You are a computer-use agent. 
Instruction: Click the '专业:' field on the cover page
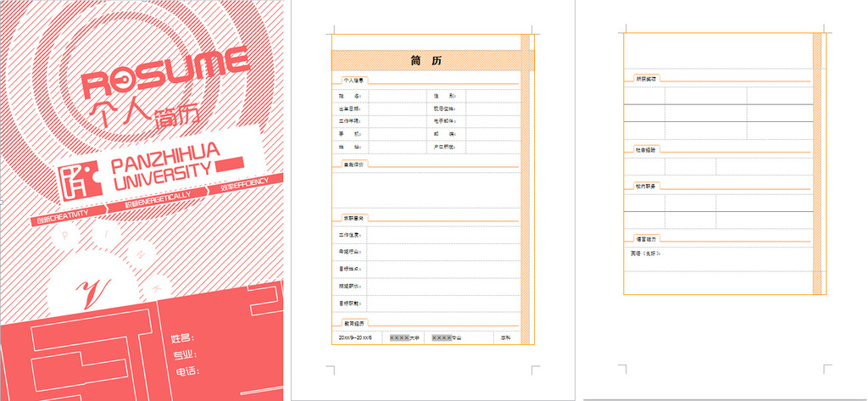click(x=186, y=354)
